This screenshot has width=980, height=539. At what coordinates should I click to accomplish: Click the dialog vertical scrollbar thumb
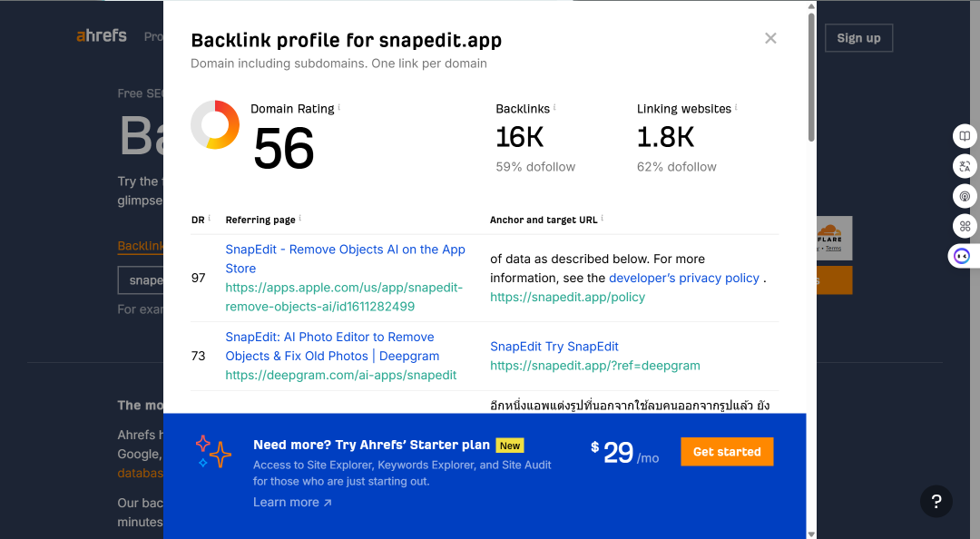click(x=811, y=77)
